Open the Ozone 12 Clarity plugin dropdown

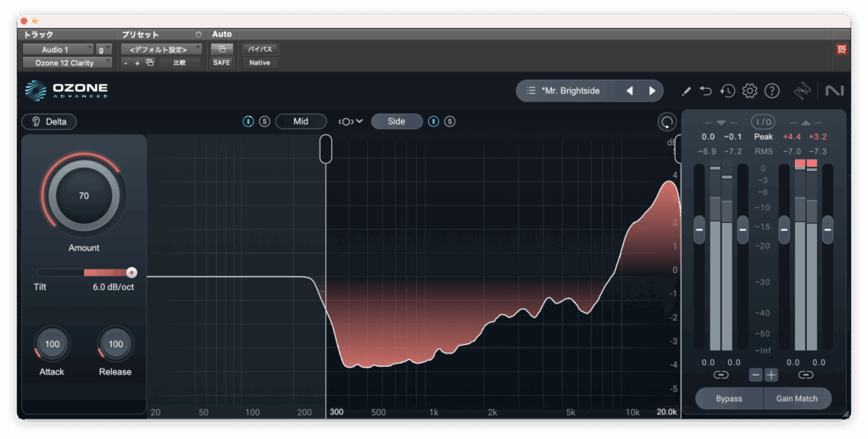66,63
